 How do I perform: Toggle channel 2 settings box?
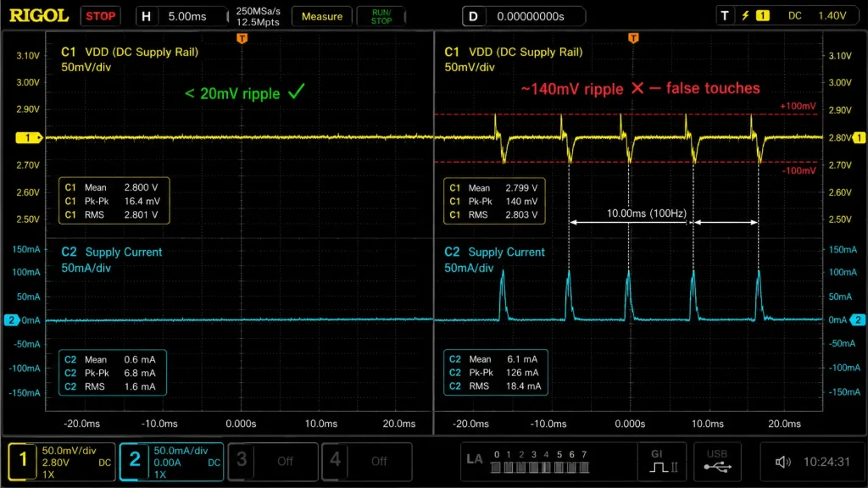171,462
